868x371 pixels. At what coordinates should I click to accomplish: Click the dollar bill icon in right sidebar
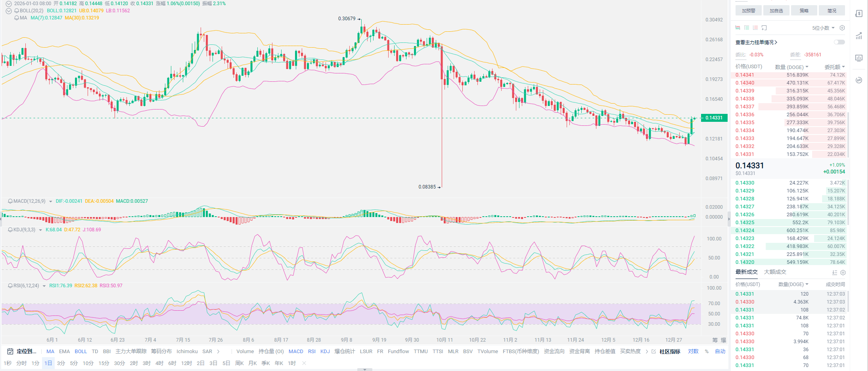tap(859, 13)
